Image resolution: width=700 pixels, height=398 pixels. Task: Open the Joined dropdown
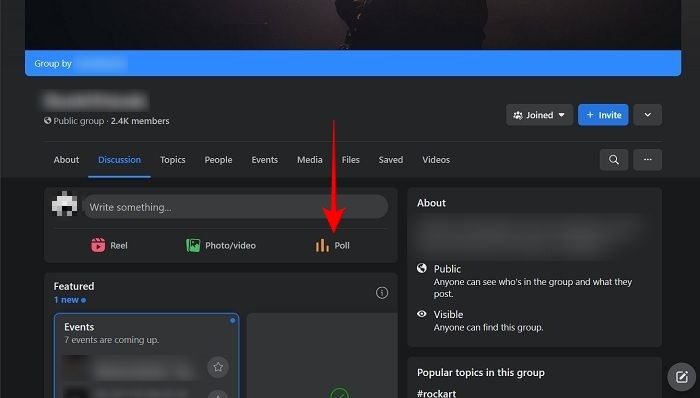pos(539,115)
